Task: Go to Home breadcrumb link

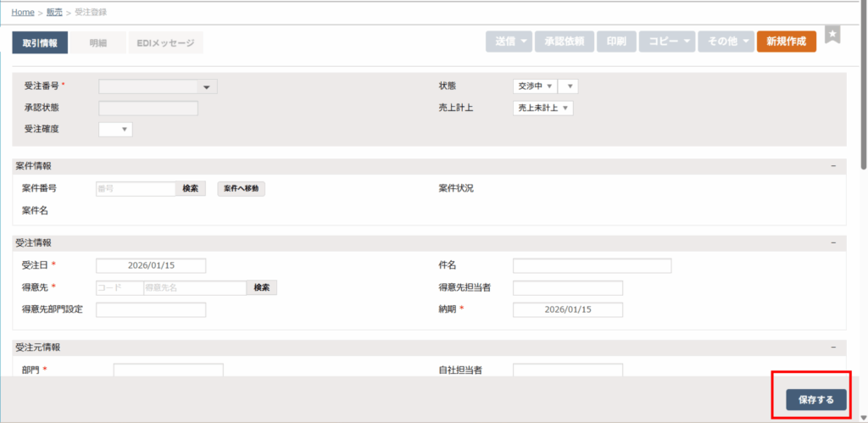Action: pyautogui.click(x=23, y=13)
